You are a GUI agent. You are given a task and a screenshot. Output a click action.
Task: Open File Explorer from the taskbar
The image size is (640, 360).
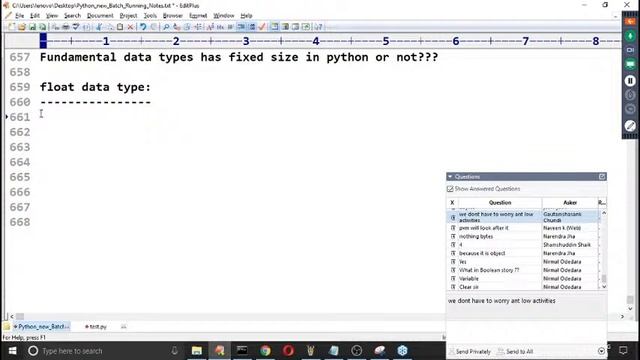pos(197,351)
